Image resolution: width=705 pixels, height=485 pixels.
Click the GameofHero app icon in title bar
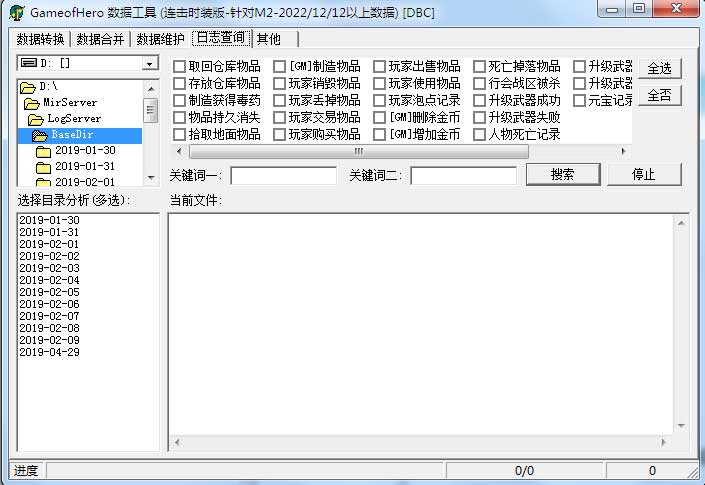pyautogui.click(x=17, y=12)
